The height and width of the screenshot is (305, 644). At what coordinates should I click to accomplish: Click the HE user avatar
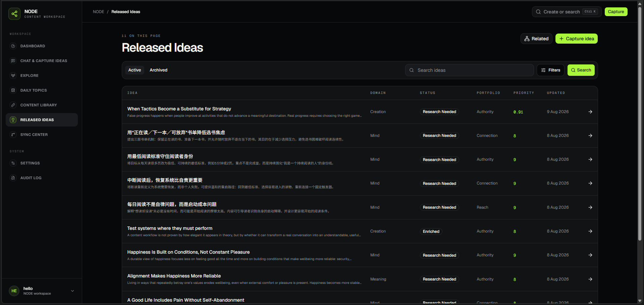pyautogui.click(x=14, y=291)
